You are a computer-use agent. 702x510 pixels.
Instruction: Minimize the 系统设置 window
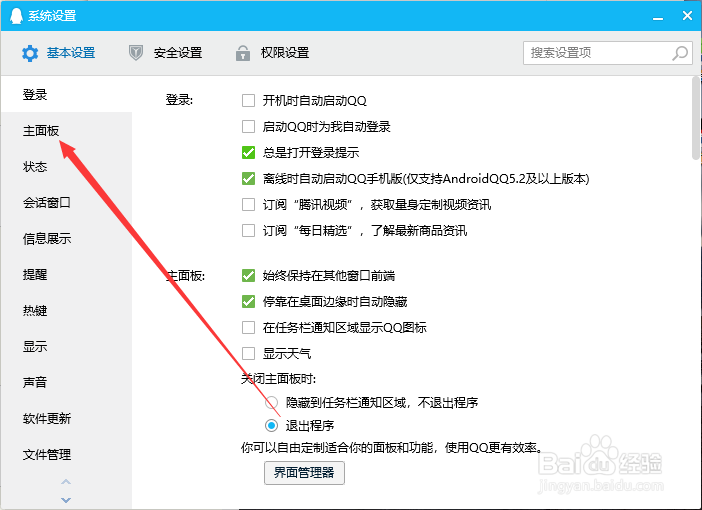pos(658,17)
